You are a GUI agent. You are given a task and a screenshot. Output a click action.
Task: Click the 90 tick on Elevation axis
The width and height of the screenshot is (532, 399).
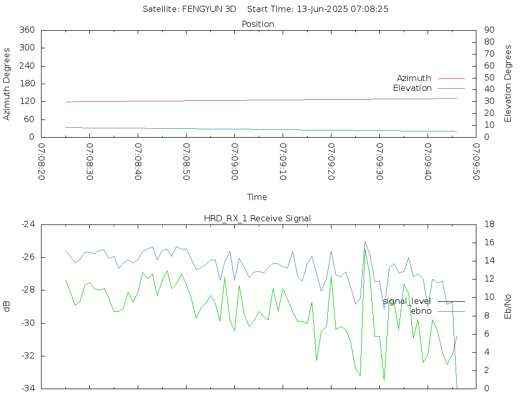click(x=489, y=30)
